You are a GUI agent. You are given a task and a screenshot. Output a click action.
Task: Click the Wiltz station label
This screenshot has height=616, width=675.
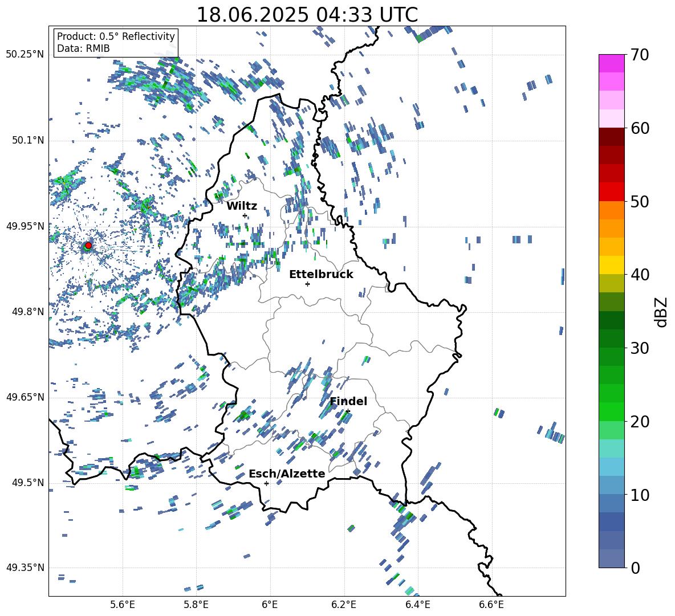tap(242, 206)
